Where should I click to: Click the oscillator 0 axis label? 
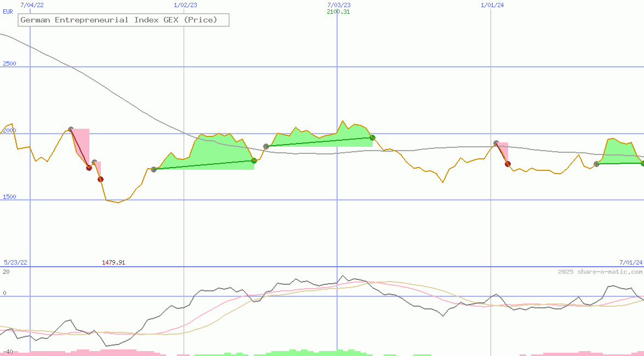[4, 293]
